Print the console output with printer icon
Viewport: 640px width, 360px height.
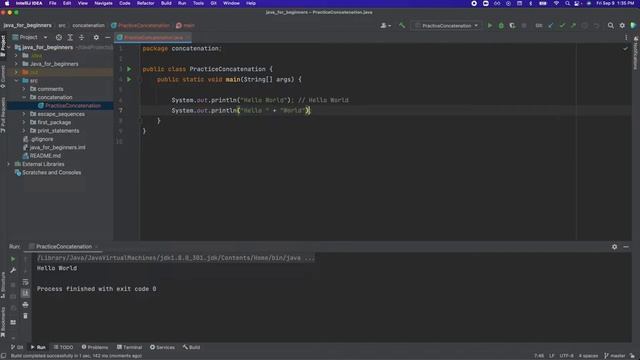tap(25, 304)
